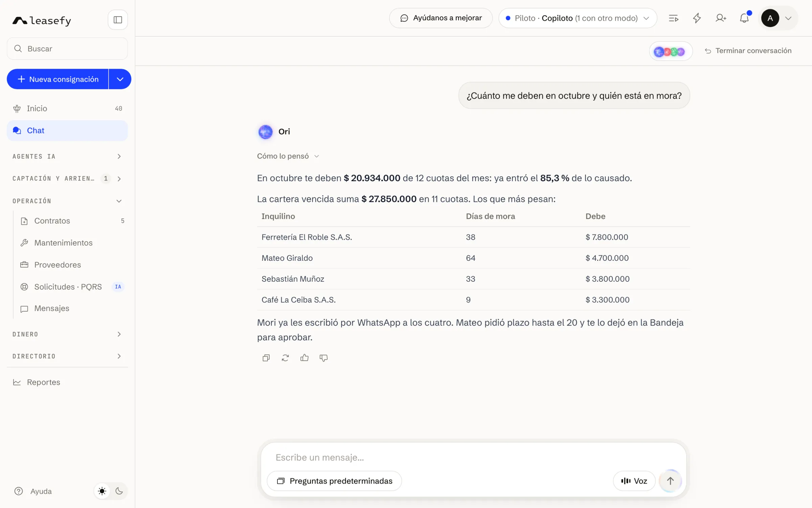Image resolution: width=812 pixels, height=508 pixels.
Task: Click the Ori avatar
Action: point(266,132)
